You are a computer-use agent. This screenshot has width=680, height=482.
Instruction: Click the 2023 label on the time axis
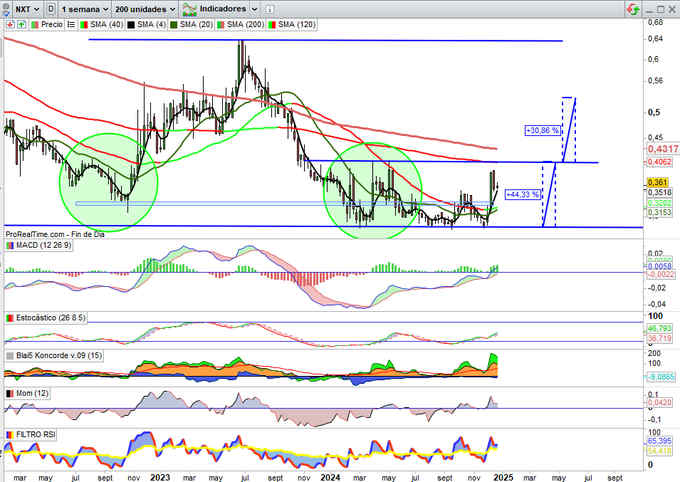[160, 477]
